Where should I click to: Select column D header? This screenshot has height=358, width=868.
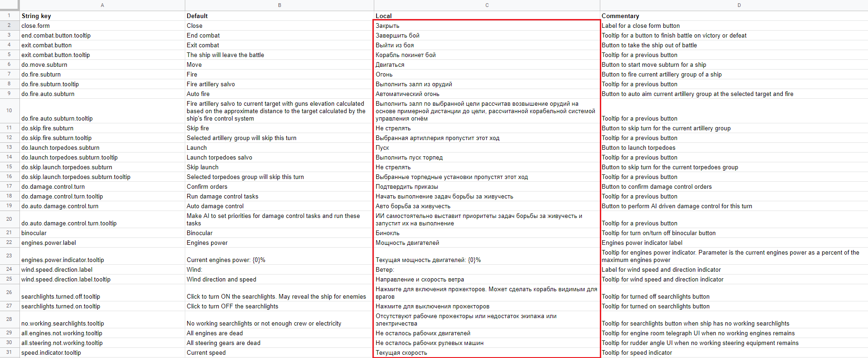click(x=739, y=5)
